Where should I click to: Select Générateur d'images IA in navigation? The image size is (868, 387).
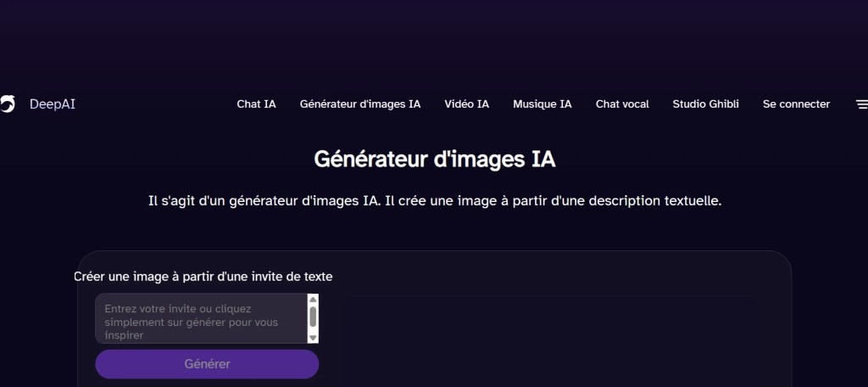coord(360,104)
